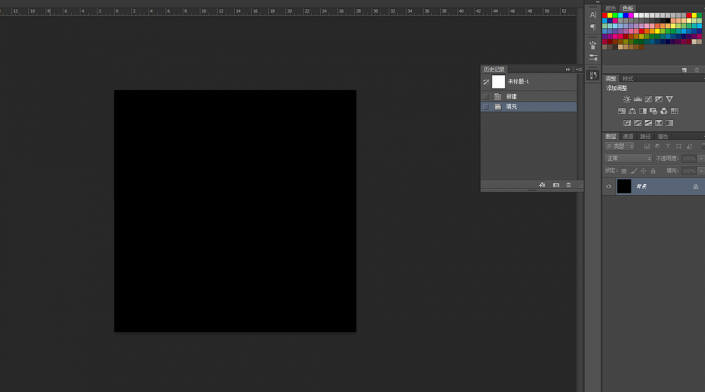Add a Curves adjustment layer
The width and height of the screenshot is (705, 392).
point(648,99)
